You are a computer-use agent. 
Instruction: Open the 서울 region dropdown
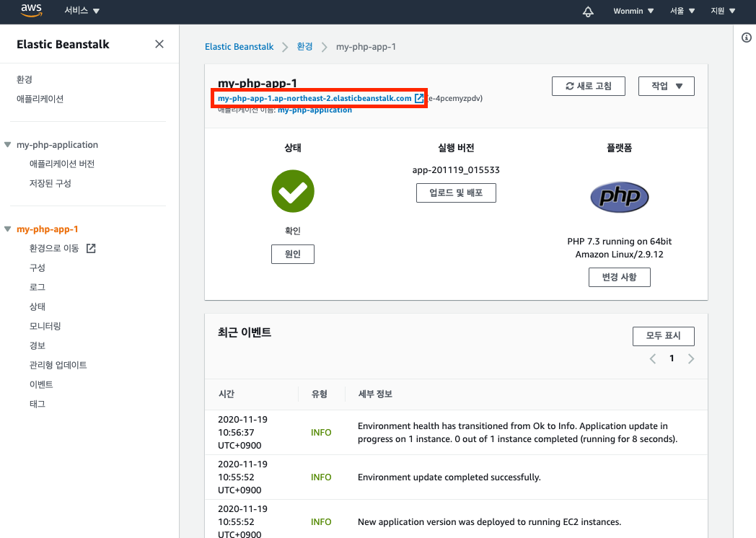[x=682, y=11]
